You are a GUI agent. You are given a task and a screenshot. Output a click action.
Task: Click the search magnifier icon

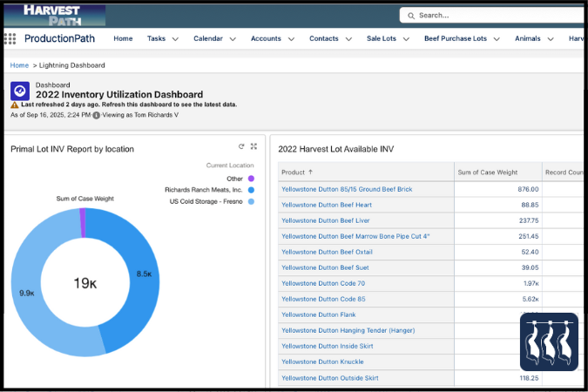pyautogui.click(x=411, y=16)
